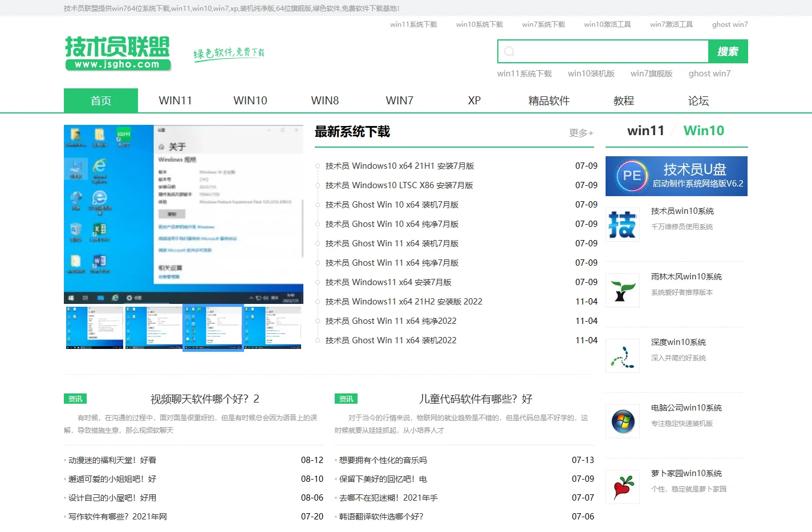The width and height of the screenshot is (812, 532).
Task: Open the WIN11 navigation menu
Action: [176, 100]
